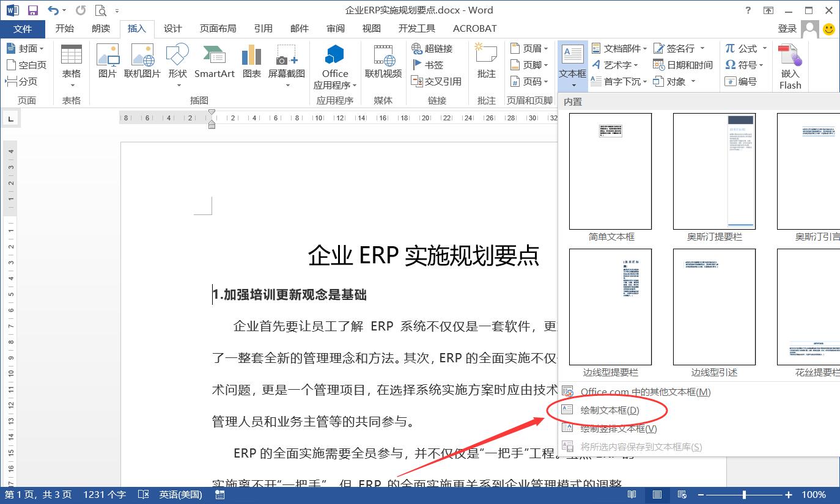The image size is (840, 504).
Task: Click the Sign in (登录) link
Action: point(787,29)
